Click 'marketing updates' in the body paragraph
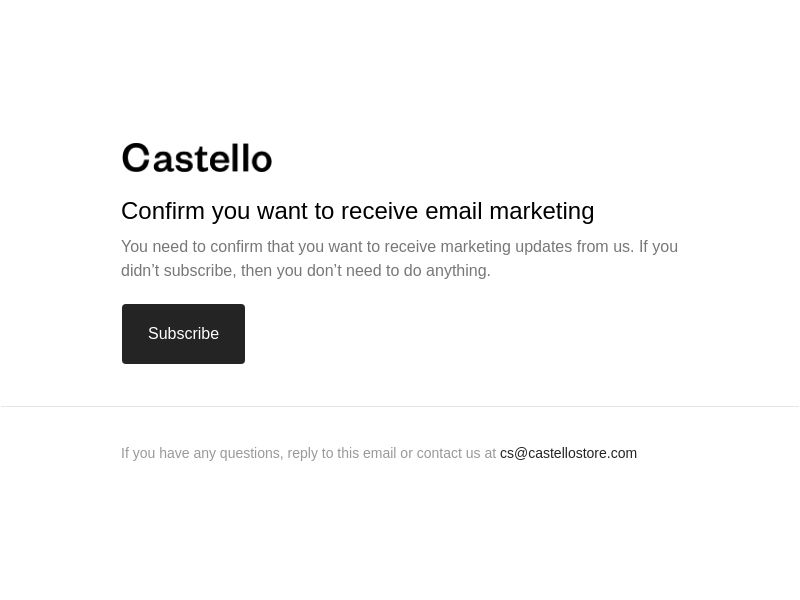Image resolution: width=800 pixels, height=600 pixels. pos(506,246)
